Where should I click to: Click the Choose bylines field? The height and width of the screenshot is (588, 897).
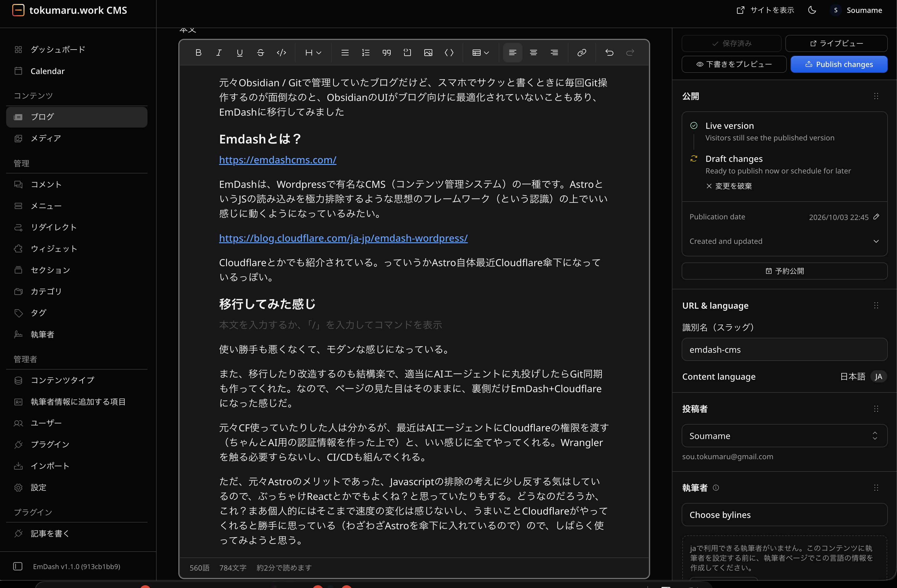784,515
